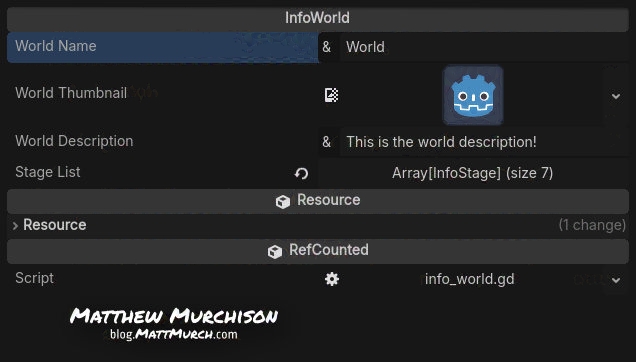Click the Godot icon thumbnail preview
The image size is (636, 362).
tap(473, 95)
